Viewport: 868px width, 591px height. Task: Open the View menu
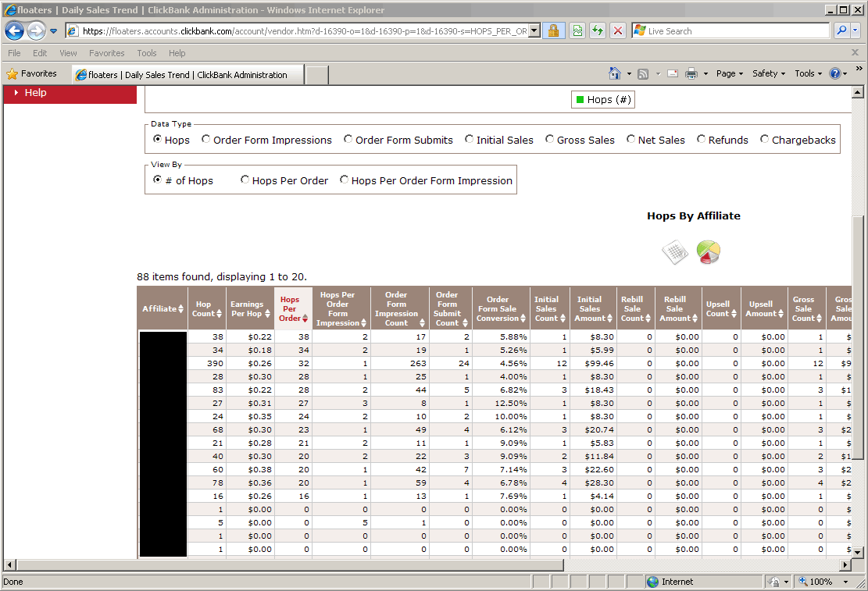(x=68, y=53)
